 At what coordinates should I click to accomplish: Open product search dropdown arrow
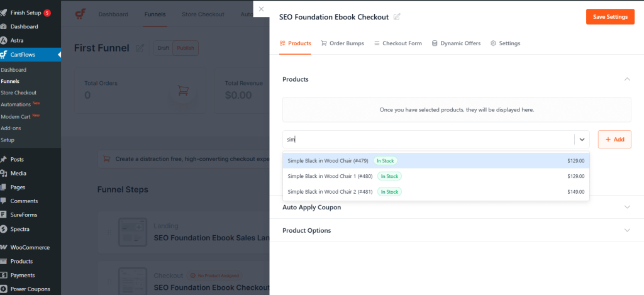(582, 140)
